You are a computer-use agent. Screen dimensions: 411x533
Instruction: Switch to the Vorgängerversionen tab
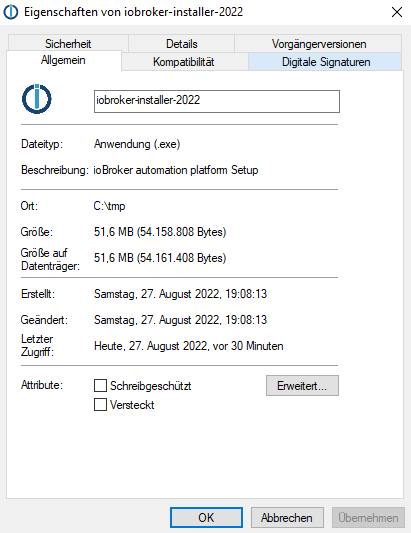point(319,44)
